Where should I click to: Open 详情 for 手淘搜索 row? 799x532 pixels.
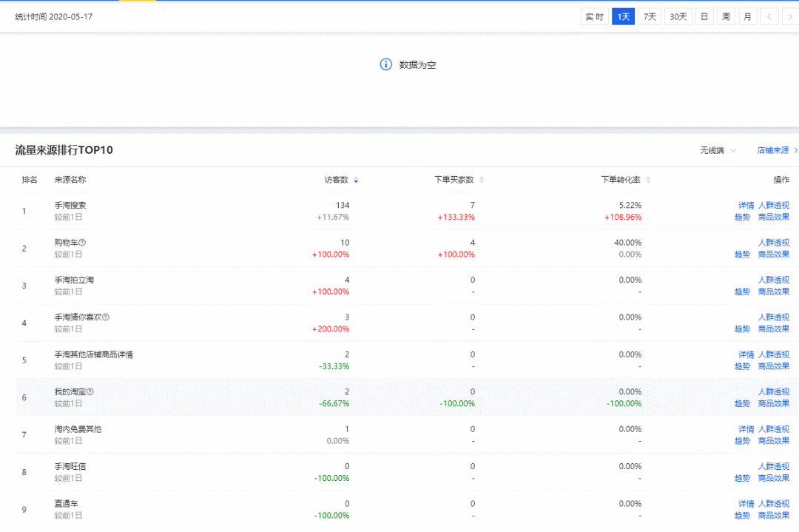pos(746,206)
